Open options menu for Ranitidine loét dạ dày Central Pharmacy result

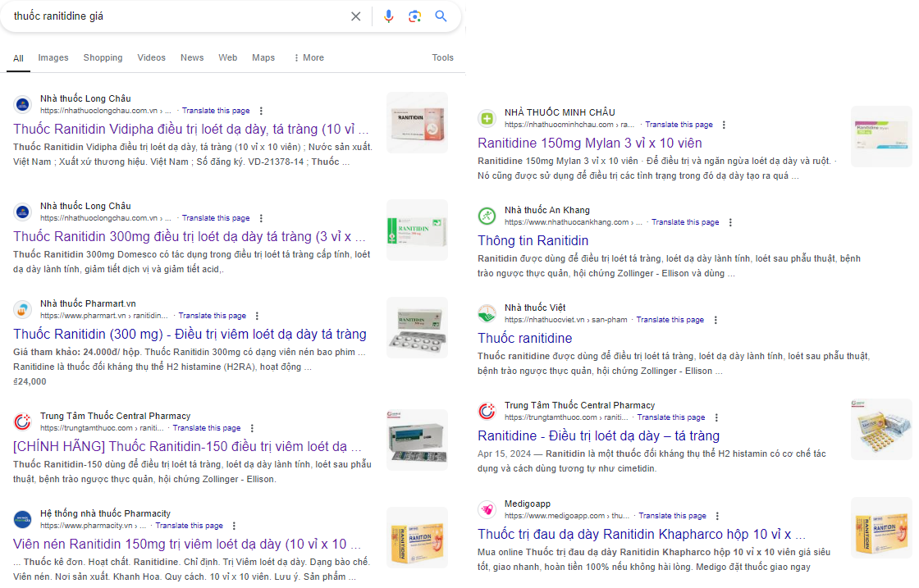point(716,417)
